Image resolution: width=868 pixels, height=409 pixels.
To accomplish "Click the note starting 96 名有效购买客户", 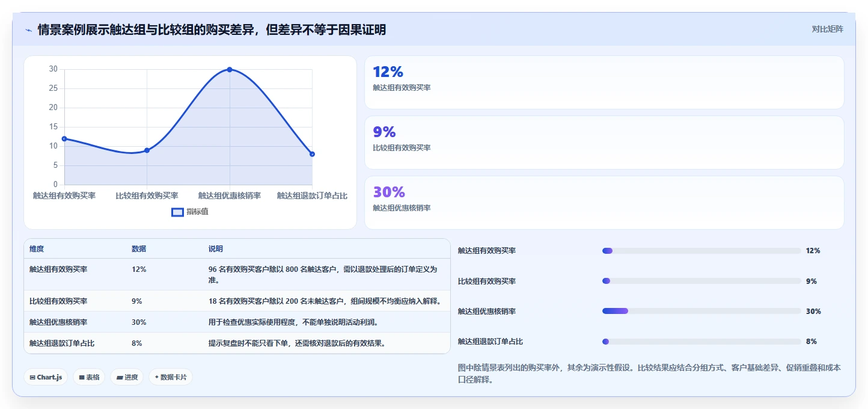I will click(x=323, y=274).
